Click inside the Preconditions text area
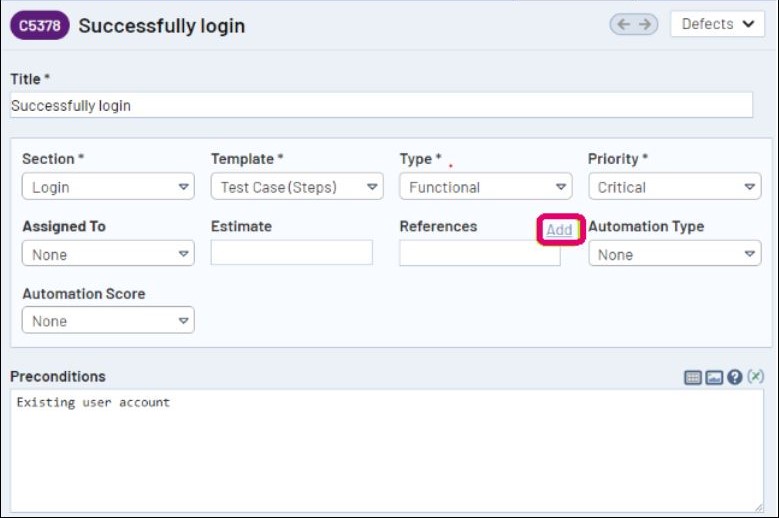779x518 pixels. click(386, 450)
